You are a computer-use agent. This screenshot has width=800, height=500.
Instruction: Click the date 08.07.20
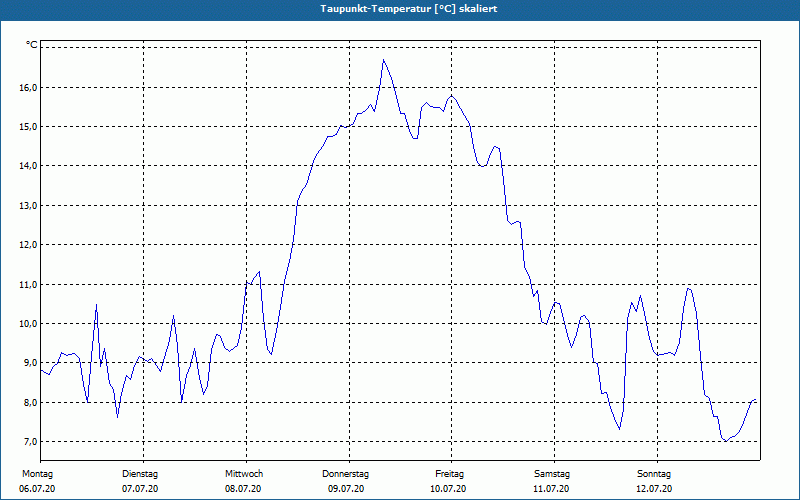click(243, 489)
